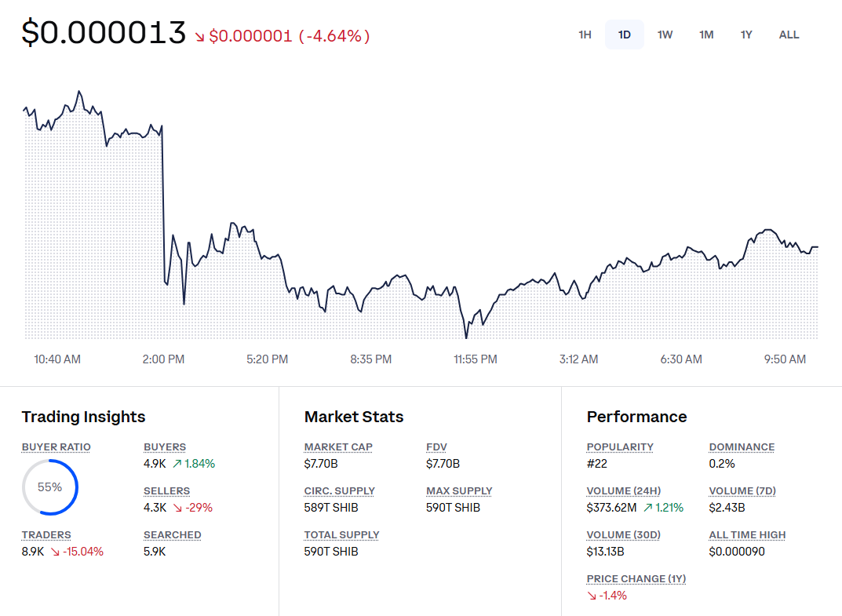Open the Buyer Ratio link

click(56, 447)
